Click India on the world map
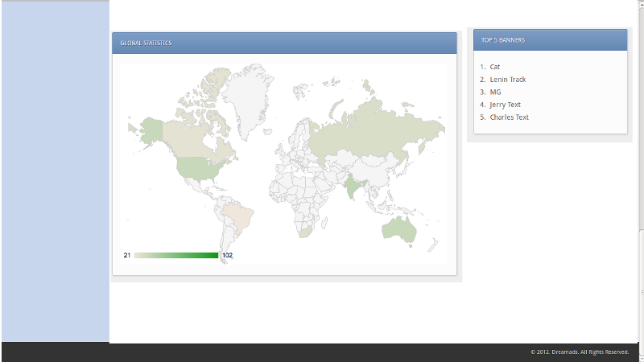The width and height of the screenshot is (644, 362). (x=352, y=186)
